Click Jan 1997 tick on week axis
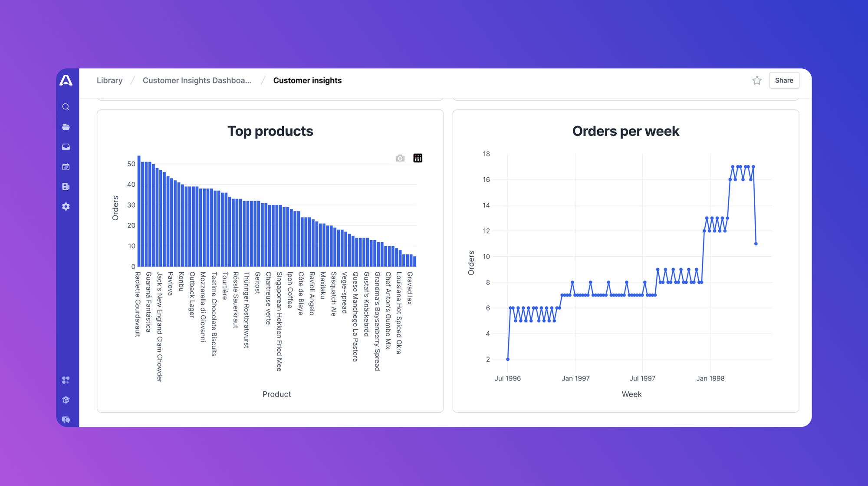The width and height of the screenshot is (868, 486). tap(575, 378)
